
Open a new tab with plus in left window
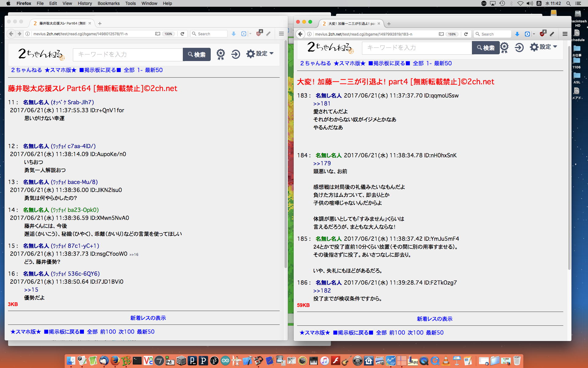(100, 23)
